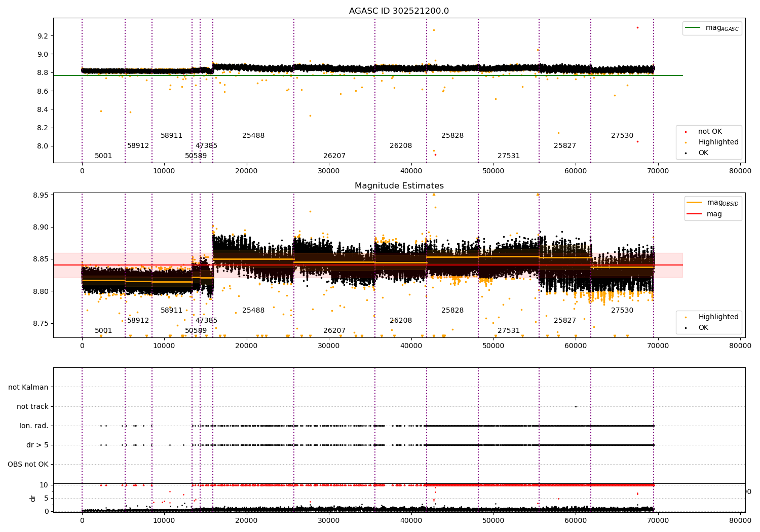Viewport: 760px width, 532px height.
Task: Click the 8.0 y-axis tick label
Action: point(43,146)
